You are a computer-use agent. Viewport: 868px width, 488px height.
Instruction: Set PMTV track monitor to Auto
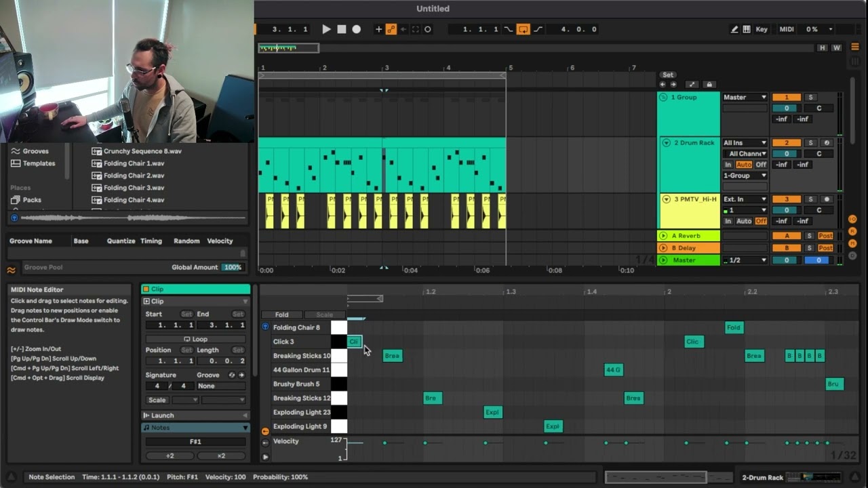coord(744,221)
